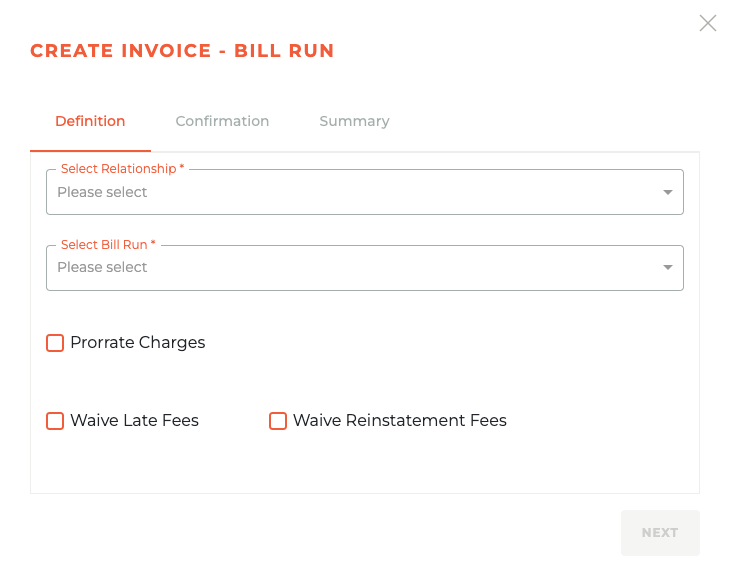Tick the Waive Late Fees checkbox
This screenshot has height=585, width=731.
(x=55, y=420)
